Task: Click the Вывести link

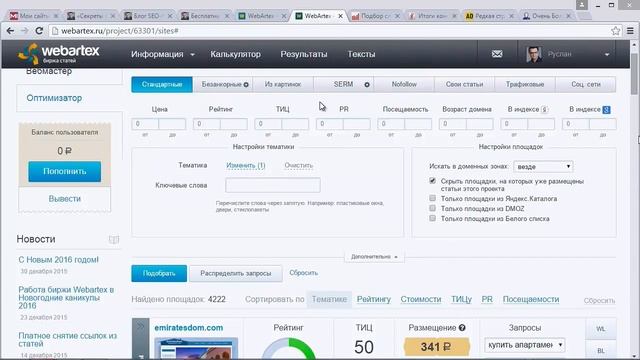Action: (64, 199)
